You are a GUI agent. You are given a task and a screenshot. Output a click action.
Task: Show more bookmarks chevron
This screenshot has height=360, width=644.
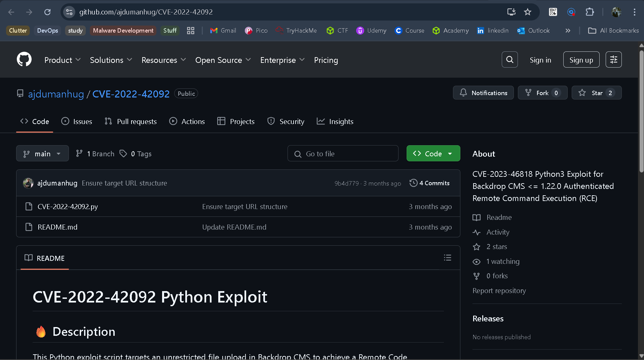coord(568,31)
